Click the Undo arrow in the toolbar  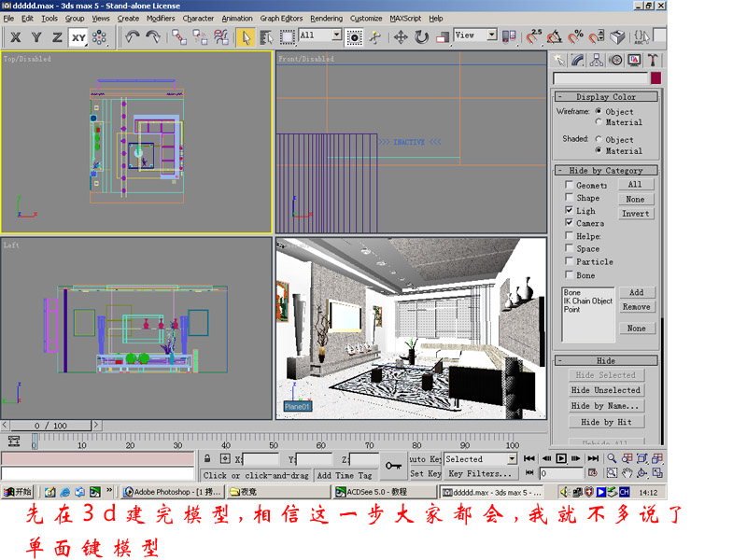132,36
